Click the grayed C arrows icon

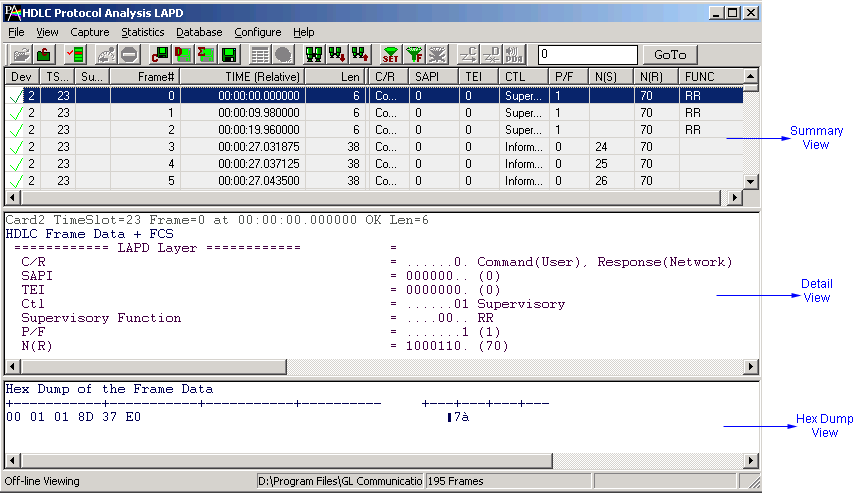(468, 55)
